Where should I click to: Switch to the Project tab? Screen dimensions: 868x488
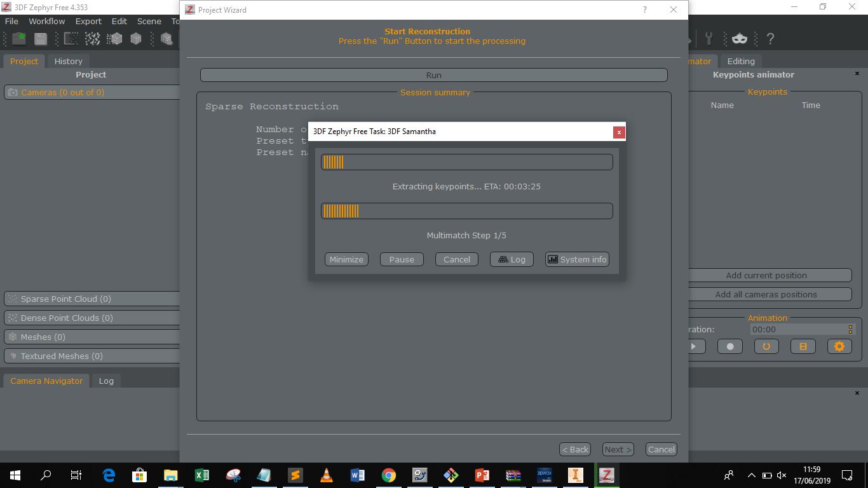click(24, 61)
